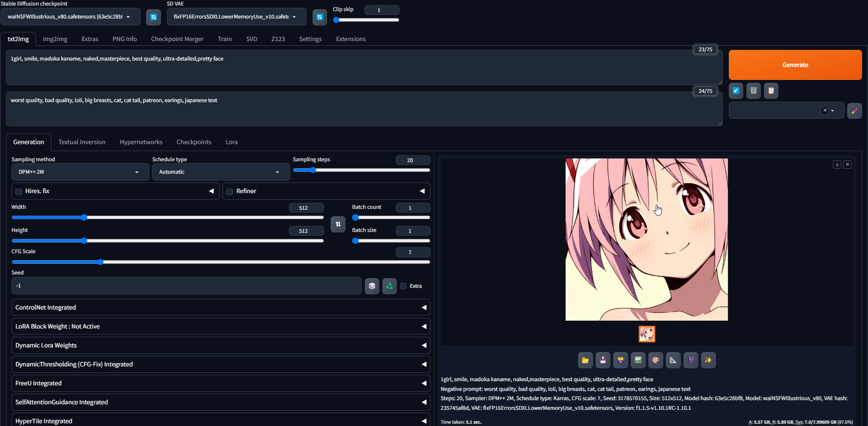Save the zip archive with the file box icon
Viewport: 868px width, 426px height.
click(621, 360)
